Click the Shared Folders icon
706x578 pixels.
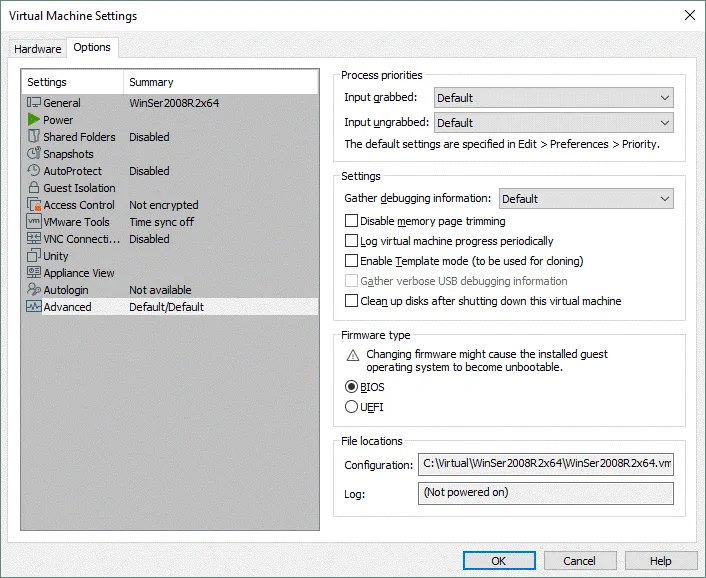34,137
